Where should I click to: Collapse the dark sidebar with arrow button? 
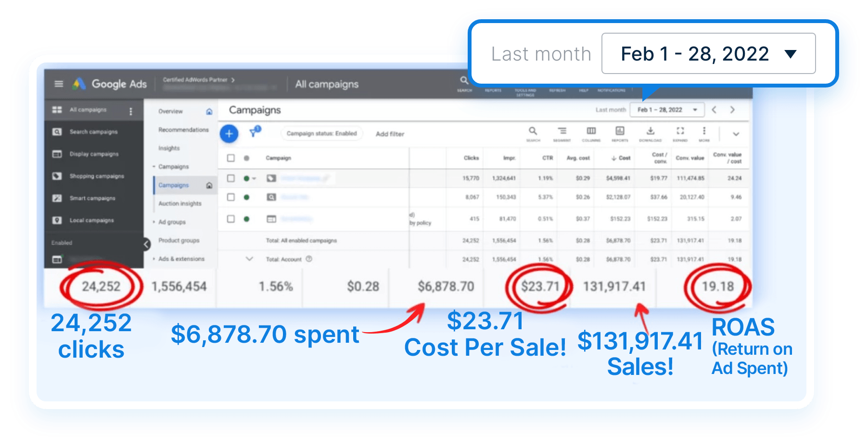pyautogui.click(x=146, y=244)
